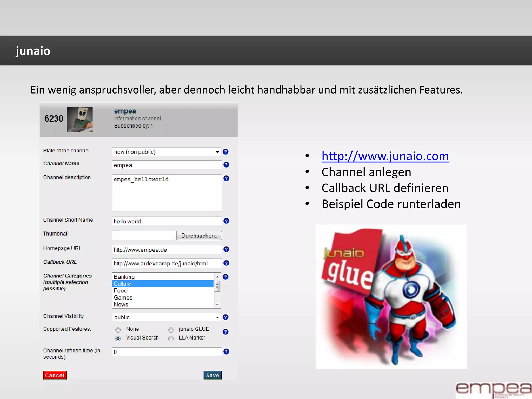
Task: Click help icon next to Supported Features
Action: coord(225,332)
